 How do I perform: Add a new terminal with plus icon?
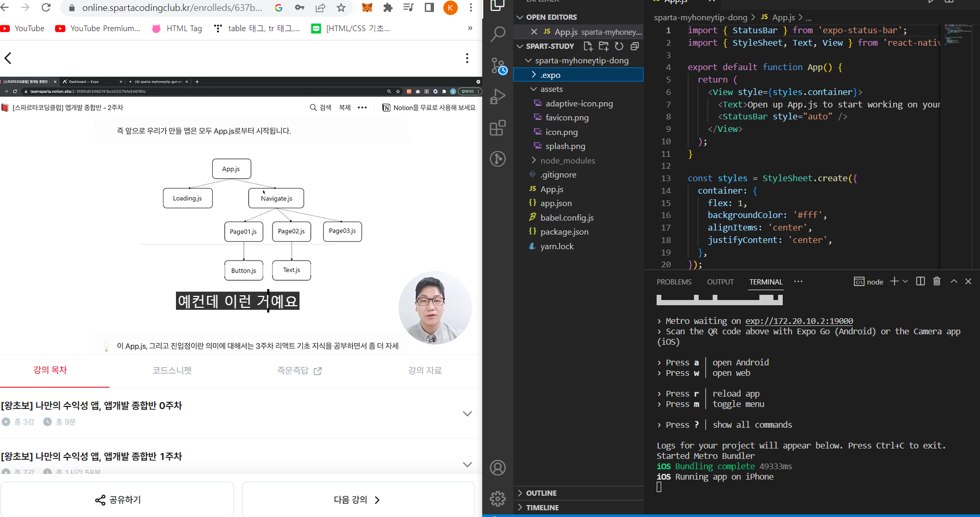[x=894, y=281]
